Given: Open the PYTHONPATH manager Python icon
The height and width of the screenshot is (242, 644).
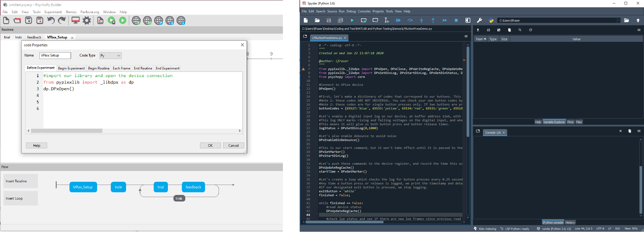Looking at the screenshot, I should coord(491,20).
